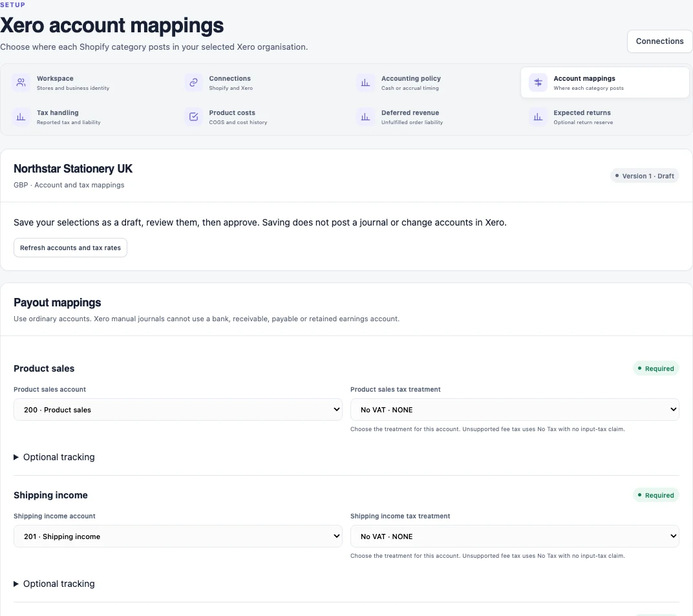The width and height of the screenshot is (693, 616).
Task: Go to the Expected returns step
Action: [x=605, y=117]
